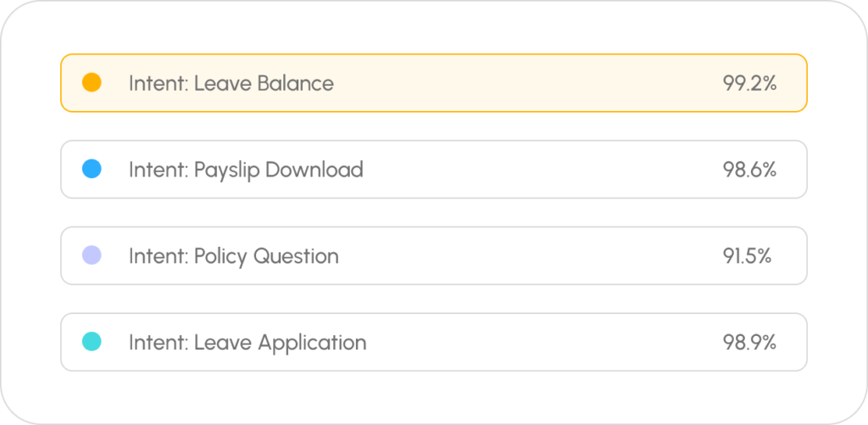
Task: Click the word 'Balance' in the first row
Action: point(298,83)
